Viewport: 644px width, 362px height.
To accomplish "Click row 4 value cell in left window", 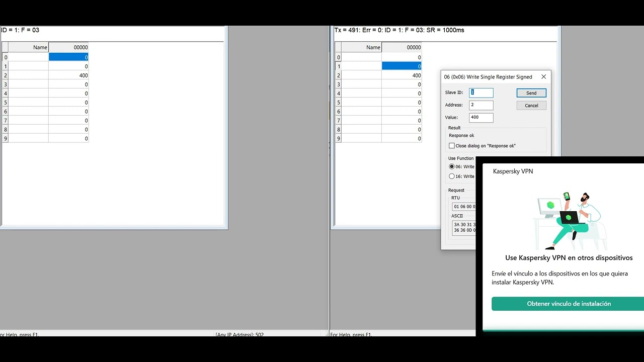I will pos(68,94).
